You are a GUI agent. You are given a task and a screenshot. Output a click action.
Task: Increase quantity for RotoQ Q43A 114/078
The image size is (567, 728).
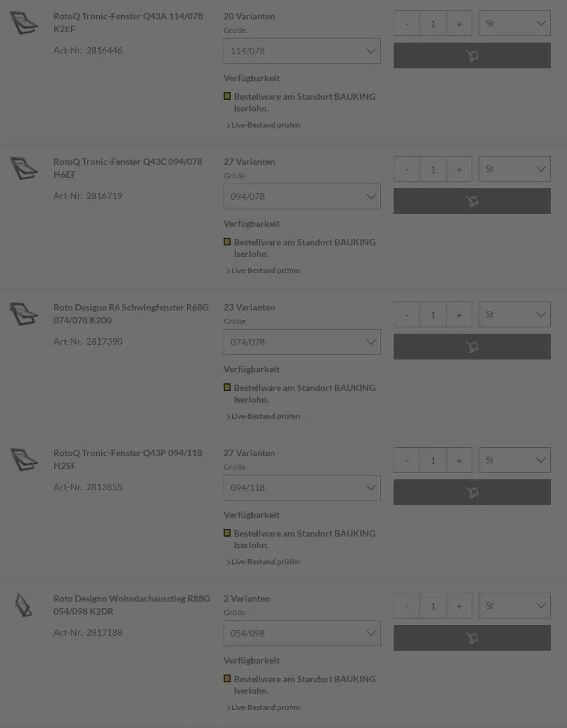click(459, 24)
